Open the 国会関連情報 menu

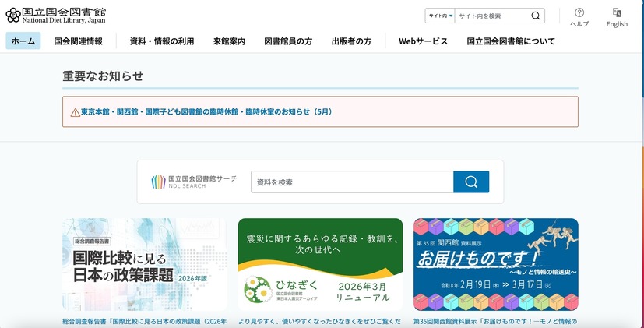click(78, 41)
